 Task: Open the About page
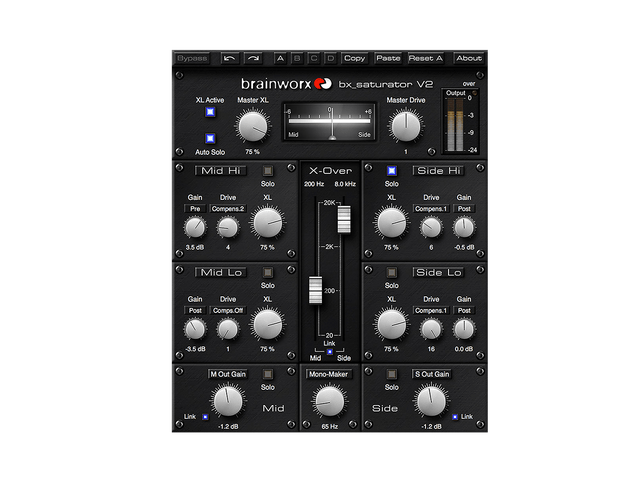click(x=469, y=58)
